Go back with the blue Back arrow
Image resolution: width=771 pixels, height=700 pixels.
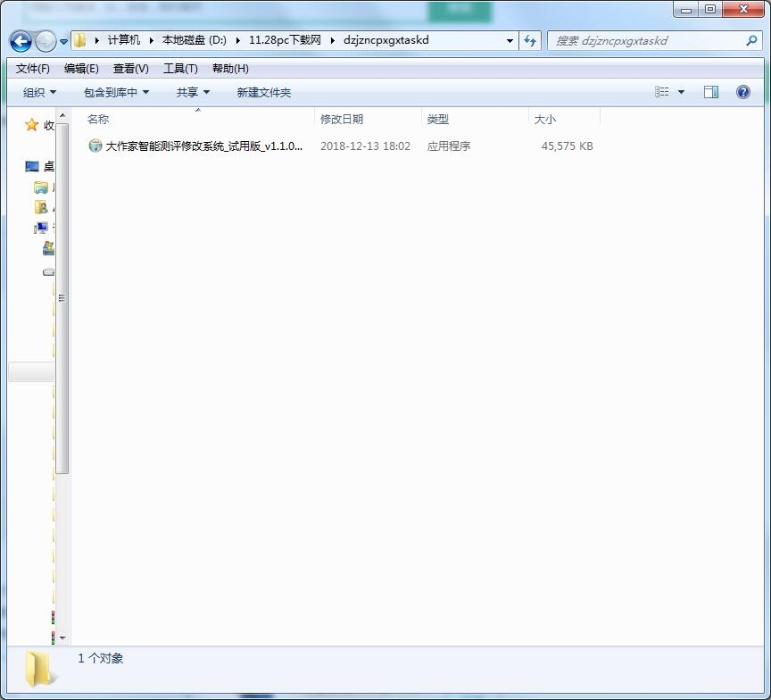[21, 41]
